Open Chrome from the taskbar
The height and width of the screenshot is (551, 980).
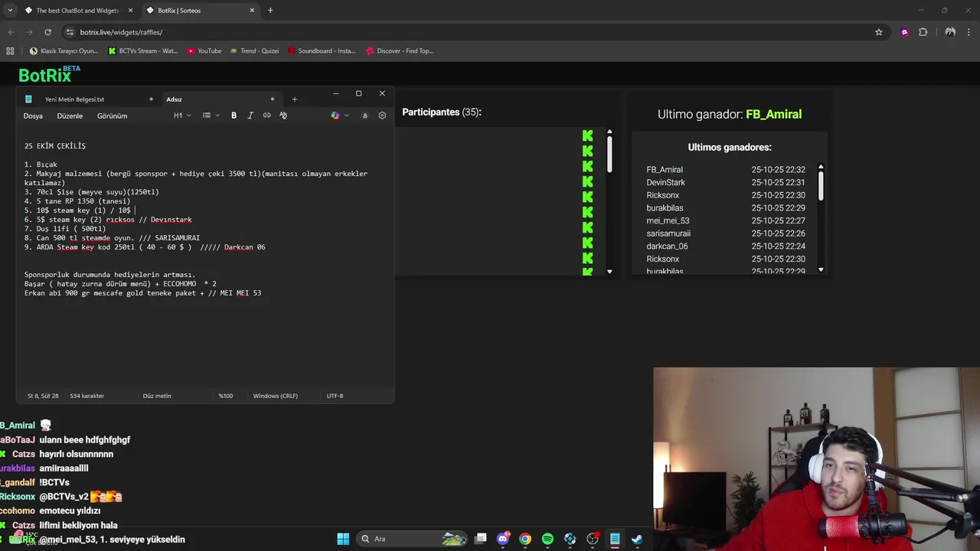point(525,539)
